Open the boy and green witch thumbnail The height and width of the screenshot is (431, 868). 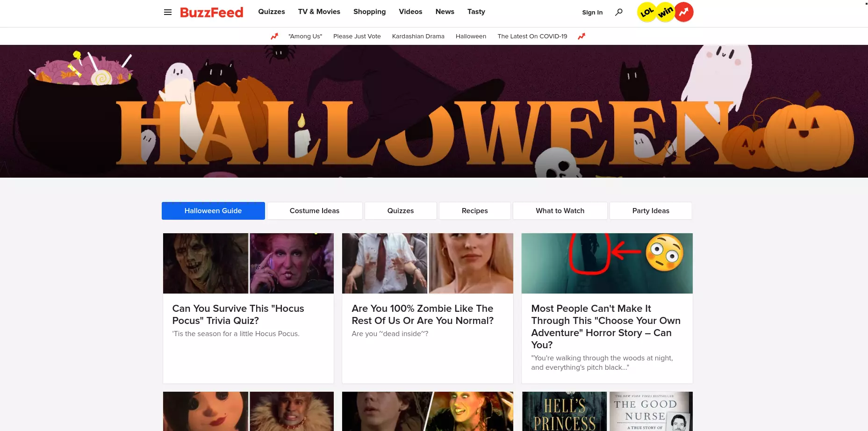pyautogui.click(x=428, y=411)
